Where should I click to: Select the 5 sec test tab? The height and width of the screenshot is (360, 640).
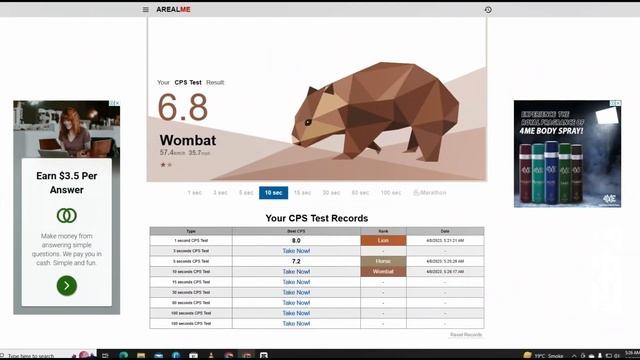(246, 193)
